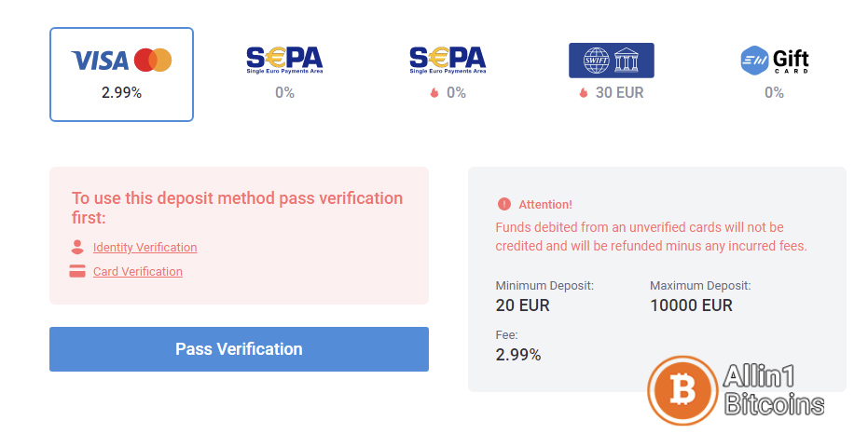
Task: Click the card icon for Card Verification
Action: point(77,271)
